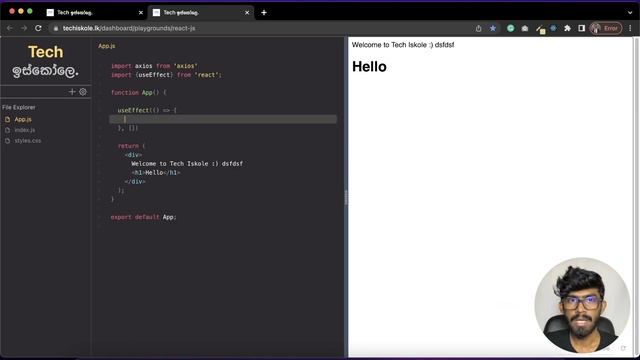640x360 pixels.
Task: Select the second Tech tab
Action: click(201, 13)
